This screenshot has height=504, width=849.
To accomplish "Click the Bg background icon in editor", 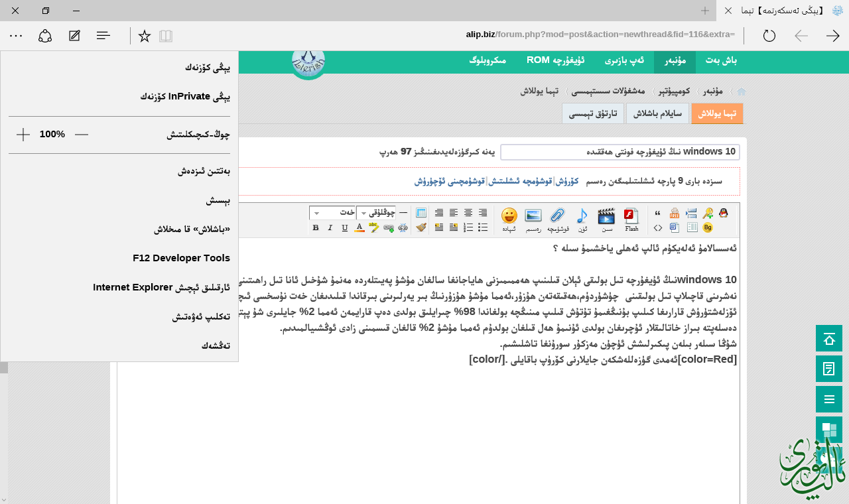I will coord(708,227).
